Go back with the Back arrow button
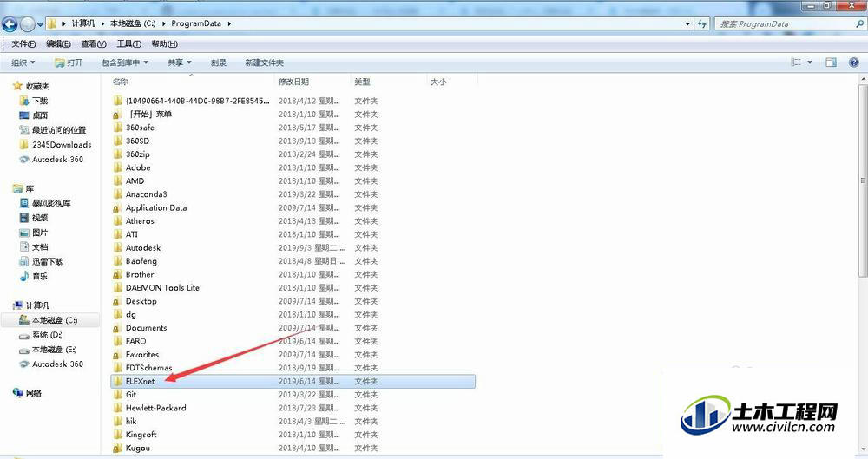This screenshot has width=868, height=459. [x=10, y=24]
